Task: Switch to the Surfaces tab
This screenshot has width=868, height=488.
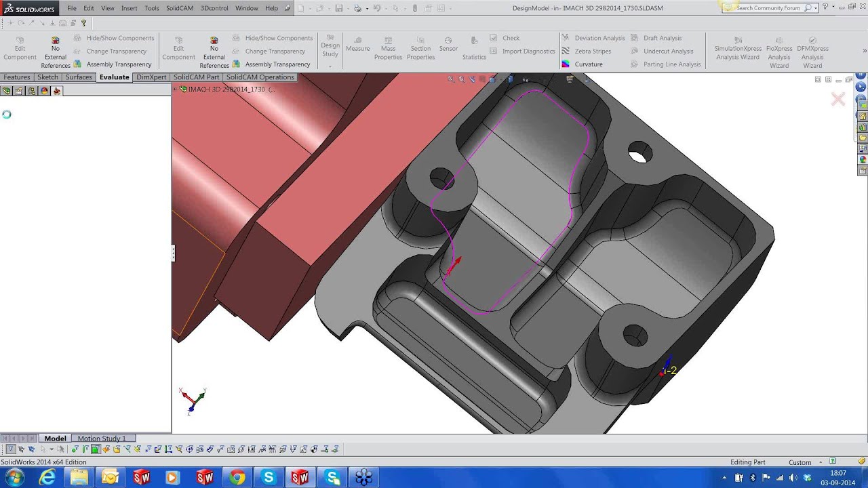Action: [x=79, y=77]
